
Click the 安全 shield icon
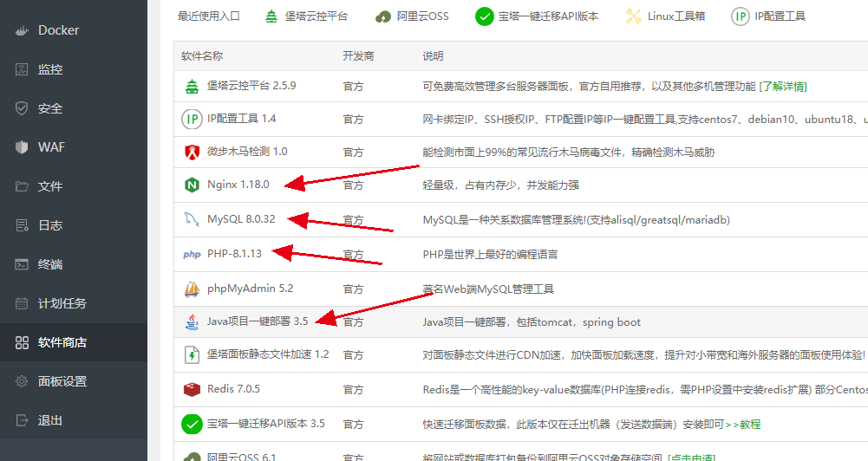point(22,108)
